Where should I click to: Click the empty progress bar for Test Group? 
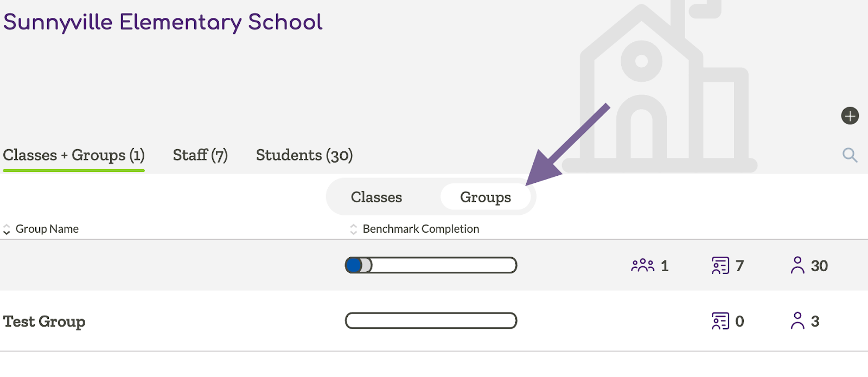pyautogui.click(x=431, y=321)
